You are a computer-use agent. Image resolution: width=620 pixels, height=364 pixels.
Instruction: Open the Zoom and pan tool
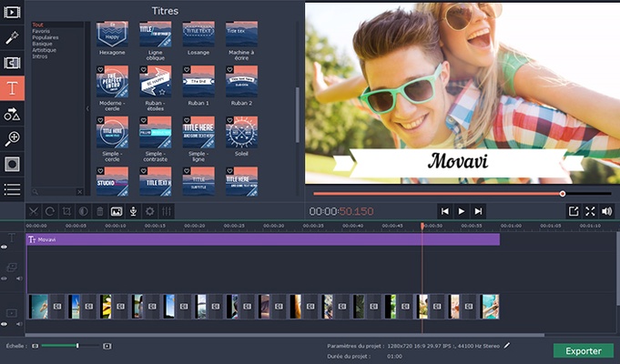coord(12,138)
